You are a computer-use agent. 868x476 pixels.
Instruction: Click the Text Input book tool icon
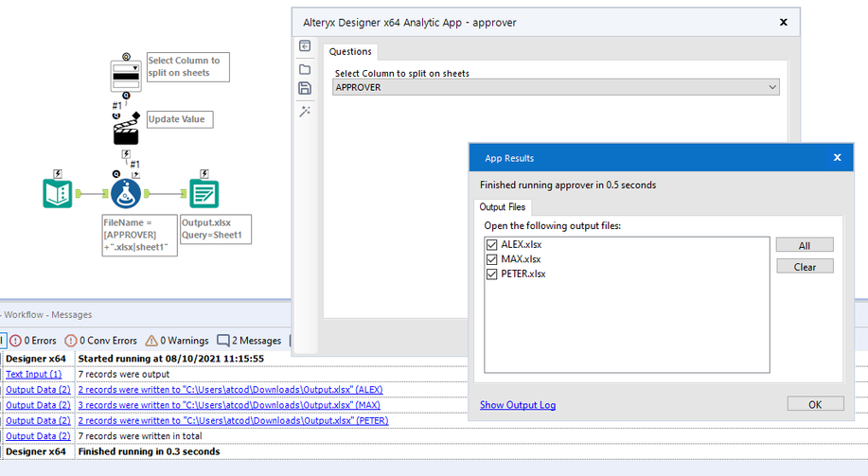tap(58, 194)
